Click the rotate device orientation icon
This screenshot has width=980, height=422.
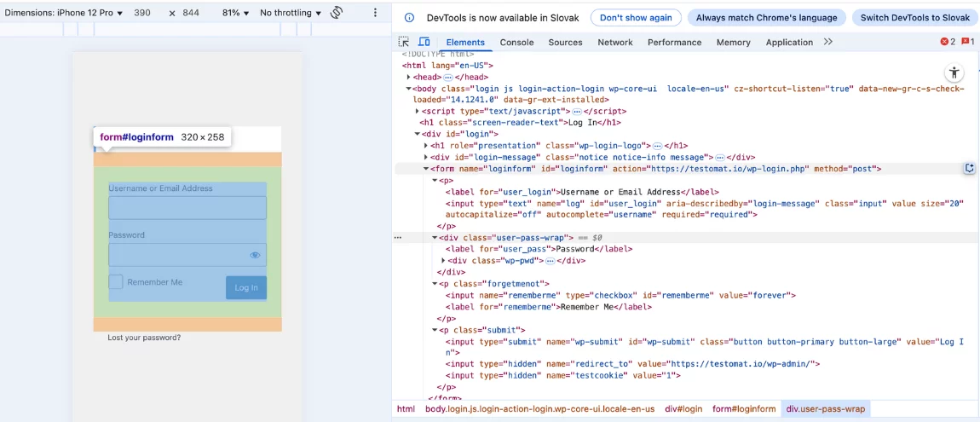pyautogui.click(x=337, y=13)
